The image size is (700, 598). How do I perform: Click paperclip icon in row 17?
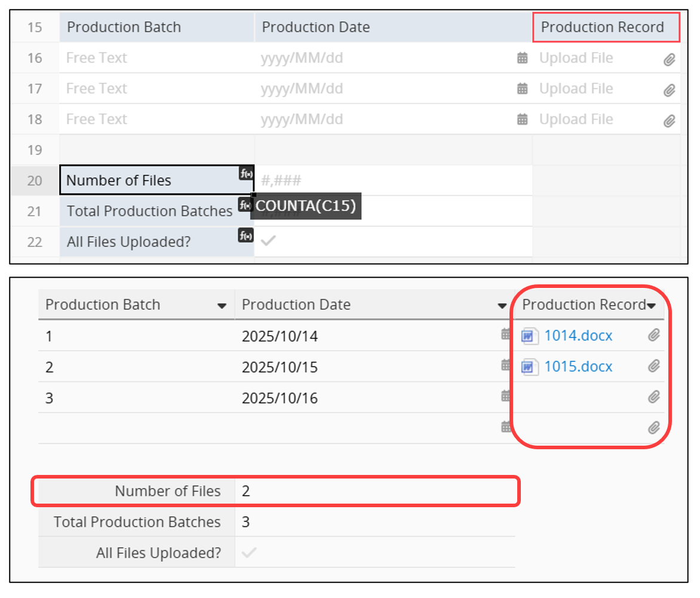pyautogui.click(x=669, y=90)
